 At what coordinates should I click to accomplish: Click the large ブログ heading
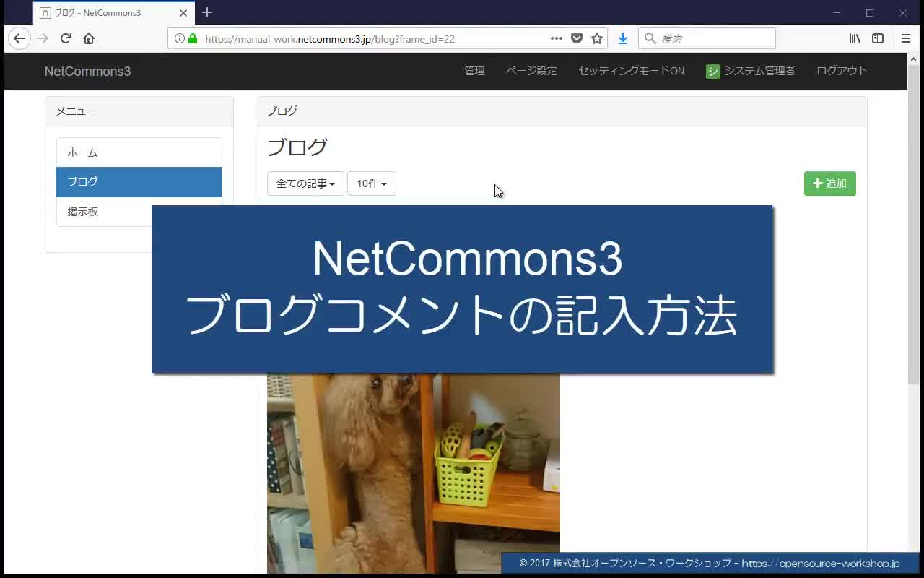click(297, 147)
